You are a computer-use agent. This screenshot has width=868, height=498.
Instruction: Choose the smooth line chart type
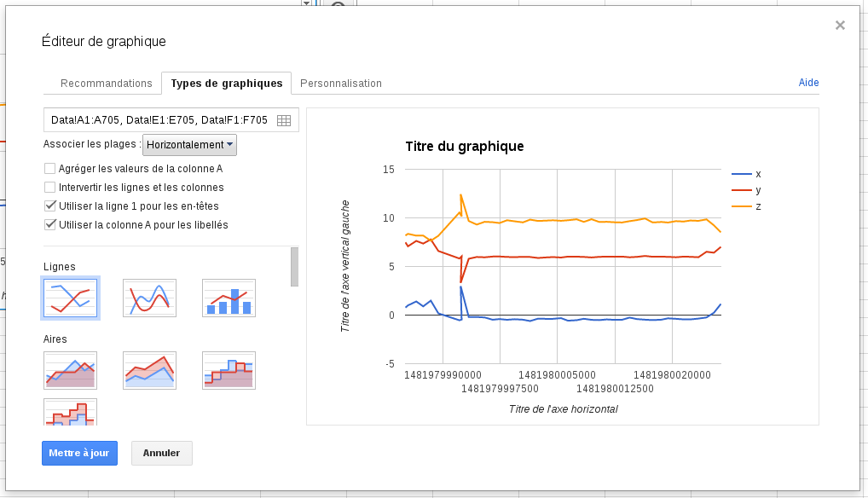(149, 298)
